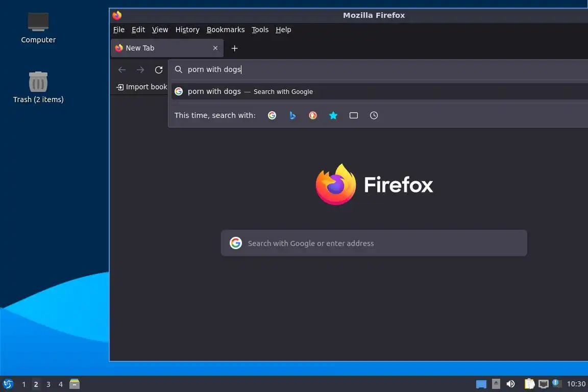The width and height of the screenshot is (588, 392).
Task: Click the update notifier tray icon
Action: pos(557,383)
